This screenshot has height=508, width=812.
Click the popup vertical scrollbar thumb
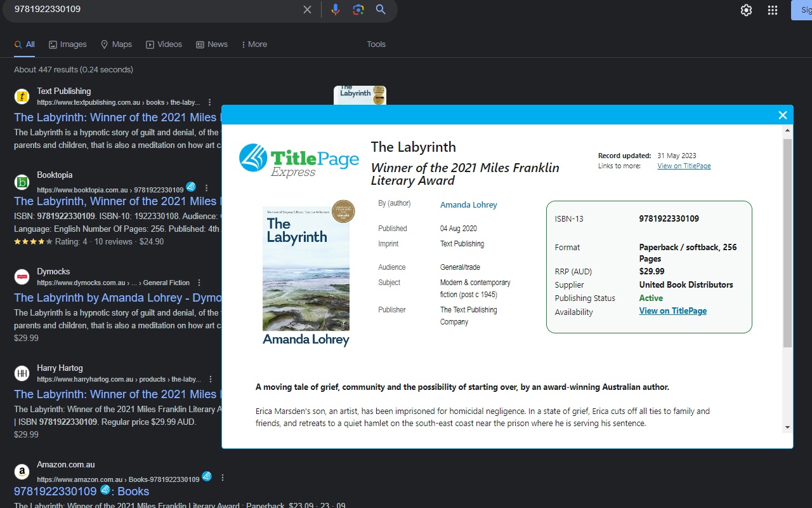(788, 243)
